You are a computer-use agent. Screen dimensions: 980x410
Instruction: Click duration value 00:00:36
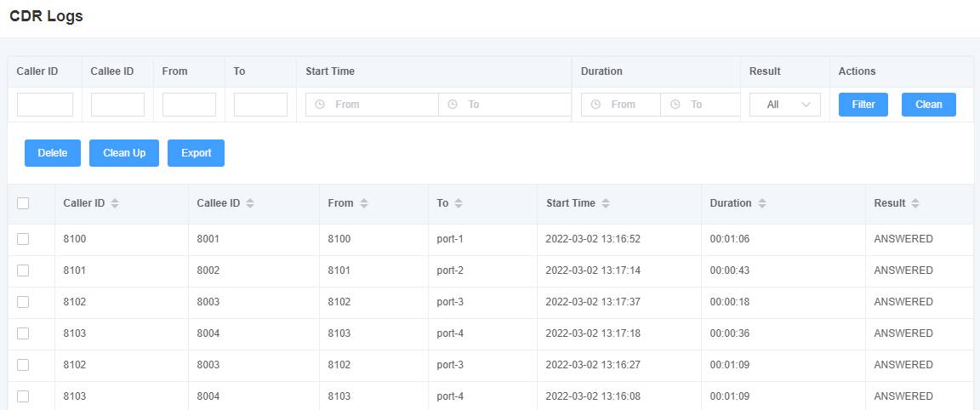(729, 333)
